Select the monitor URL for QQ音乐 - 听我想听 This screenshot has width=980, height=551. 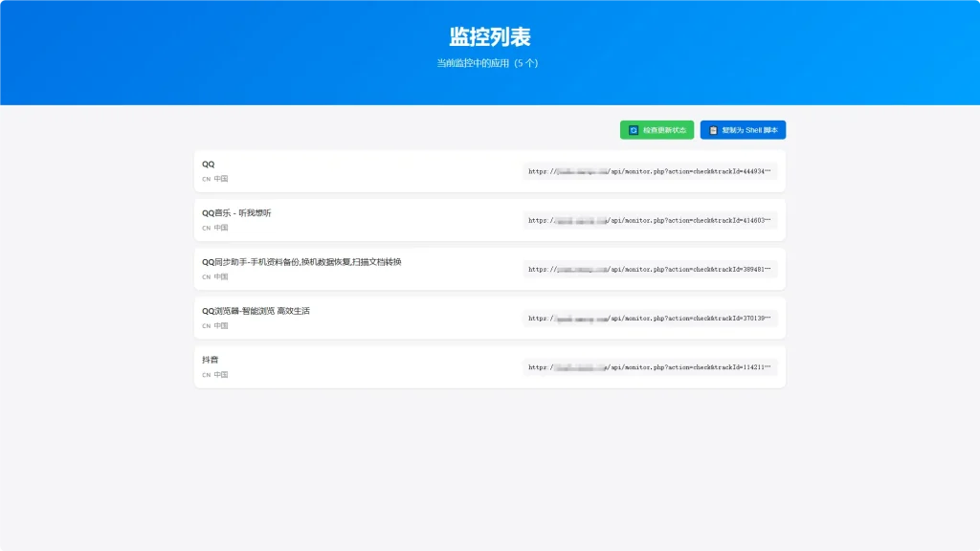pyautogui.click(x=650, y=221)
